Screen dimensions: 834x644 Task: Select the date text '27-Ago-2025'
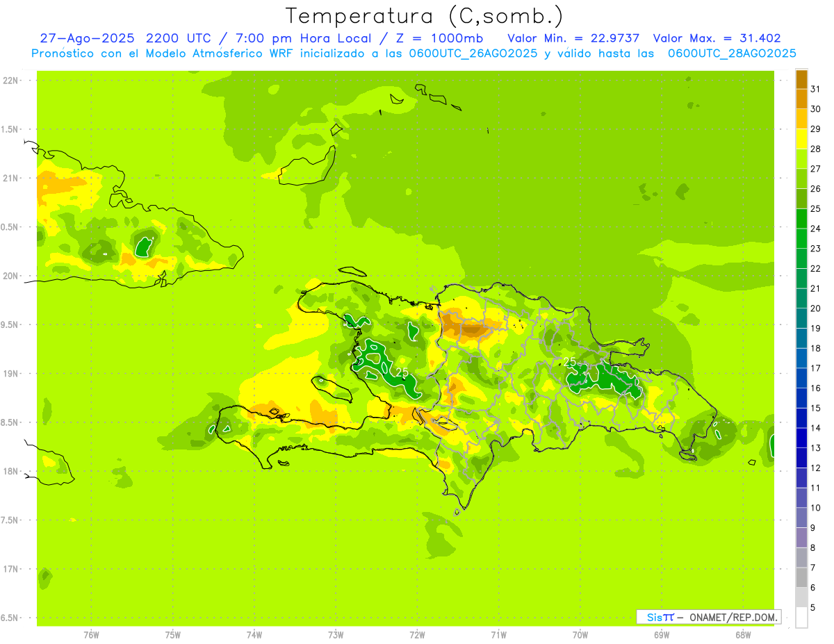coord(88,38)
